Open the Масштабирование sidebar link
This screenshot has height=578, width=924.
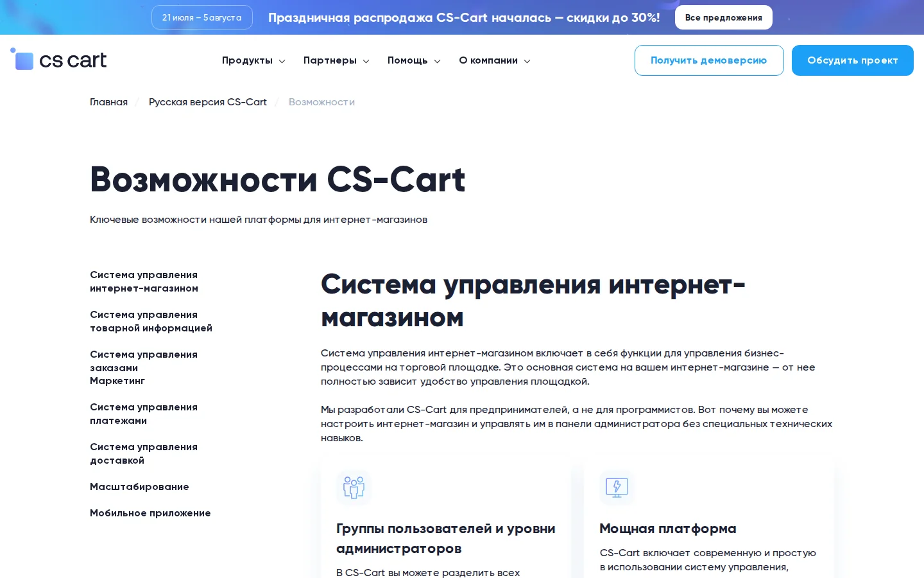pos(140,487)
